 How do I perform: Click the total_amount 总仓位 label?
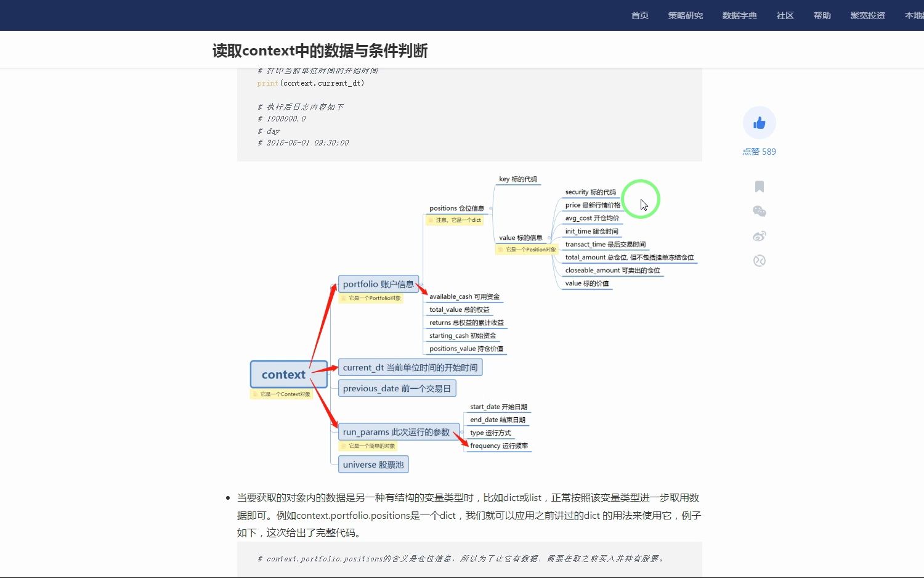(x=630, y=257)
